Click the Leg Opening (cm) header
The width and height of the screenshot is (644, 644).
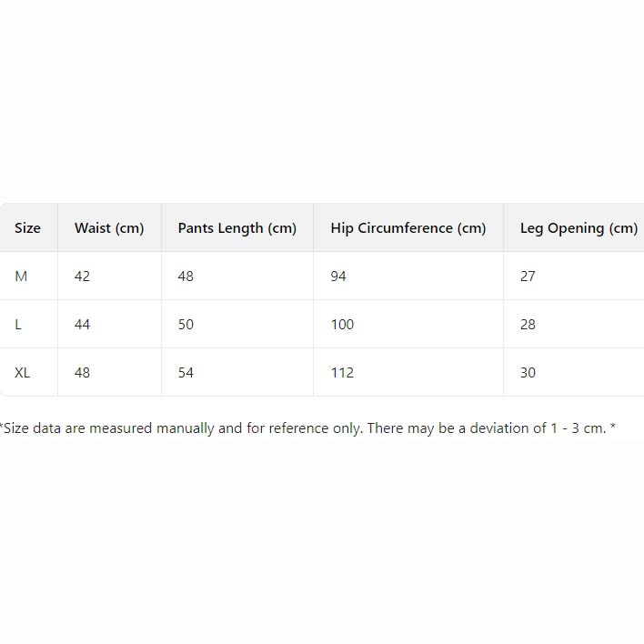[579, 228]
